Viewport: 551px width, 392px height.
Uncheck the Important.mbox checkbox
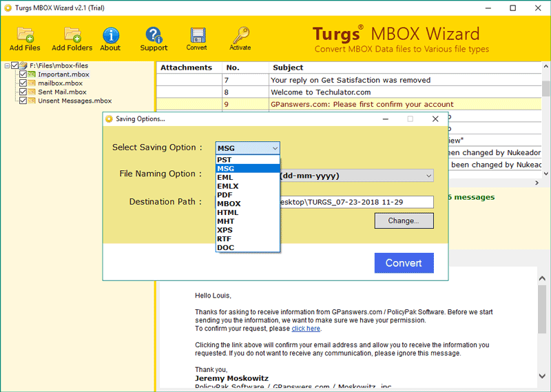pos(23,74)
